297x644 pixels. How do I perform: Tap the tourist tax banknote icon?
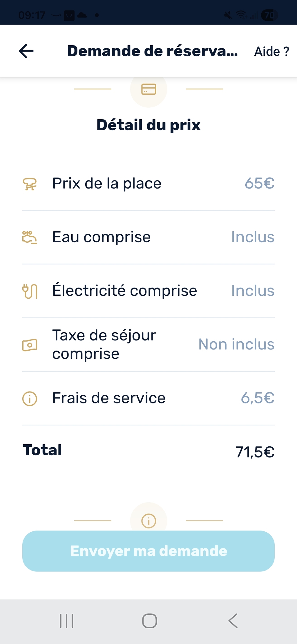(30, 345)
